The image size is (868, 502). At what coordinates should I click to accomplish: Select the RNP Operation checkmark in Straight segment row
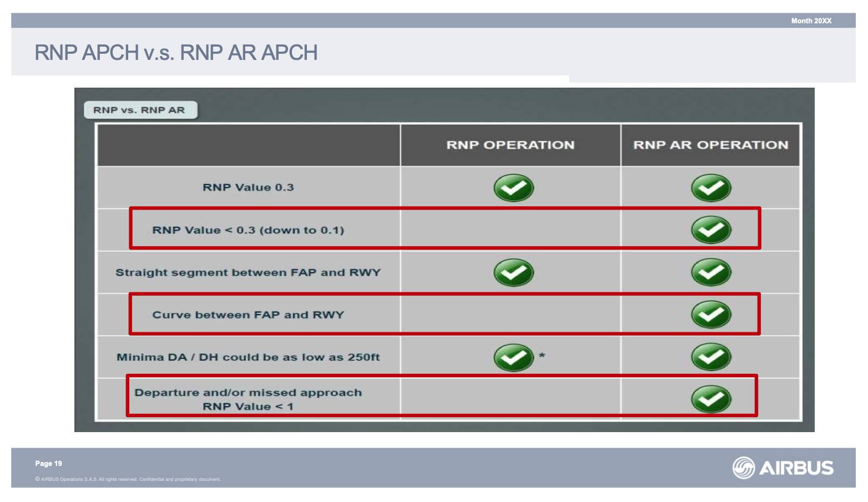pyautogui.click(x=513, y=272)
